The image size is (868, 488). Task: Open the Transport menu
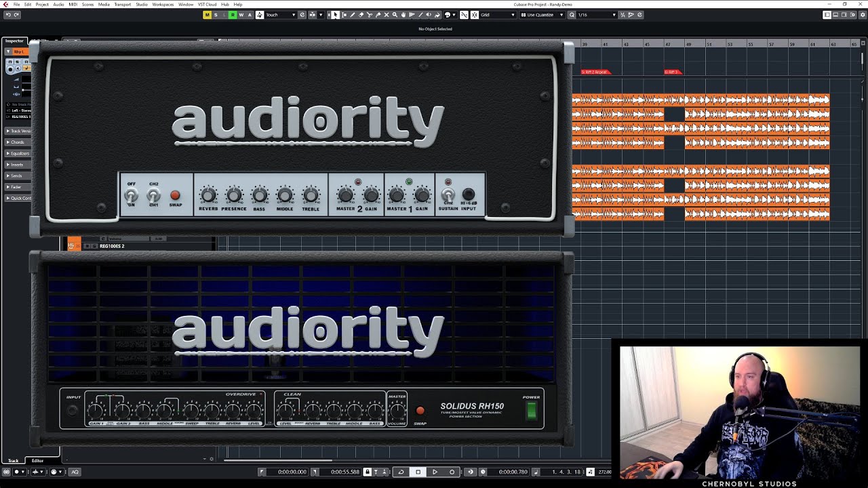tap(123, 4)
